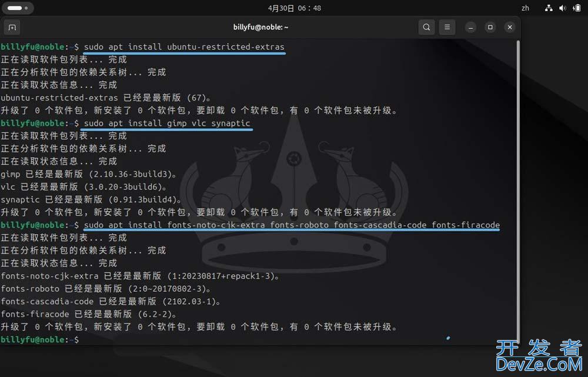Click the network status icon

549,8
